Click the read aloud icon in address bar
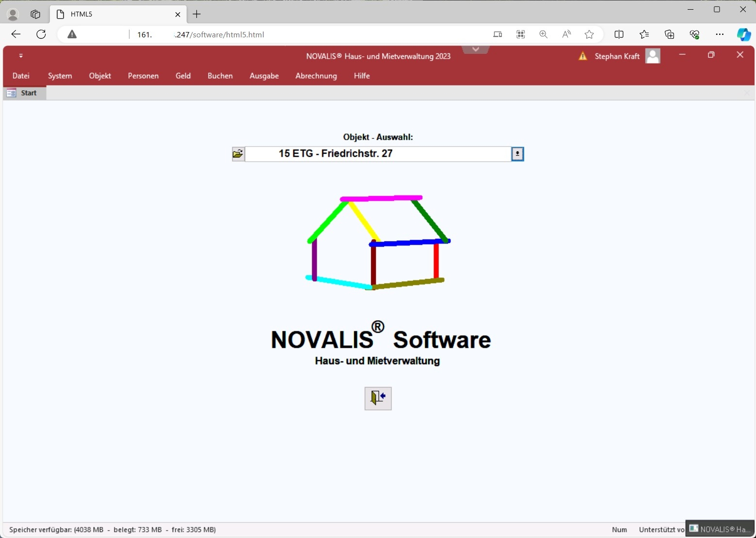756x538 pixels. pyautogui.click(x=566, y=34)
